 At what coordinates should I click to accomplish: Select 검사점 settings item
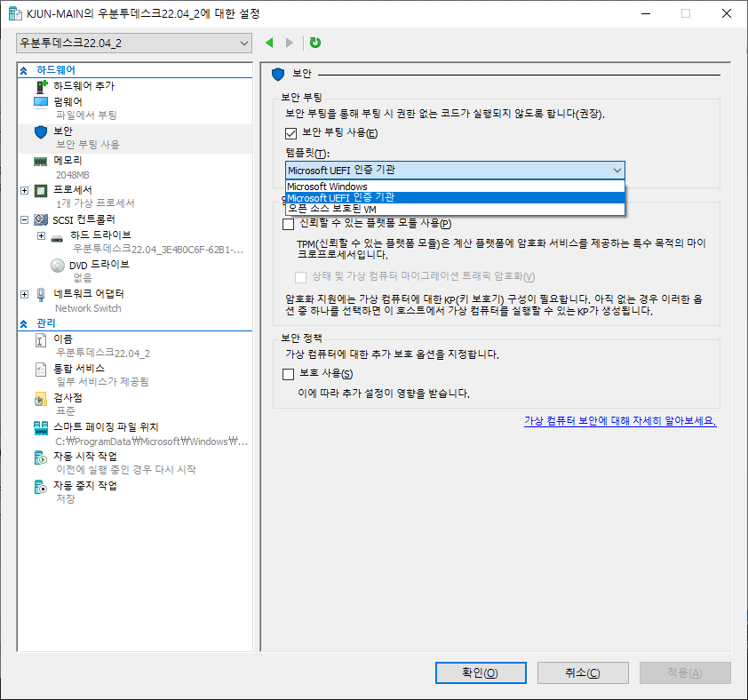point(135,405)
